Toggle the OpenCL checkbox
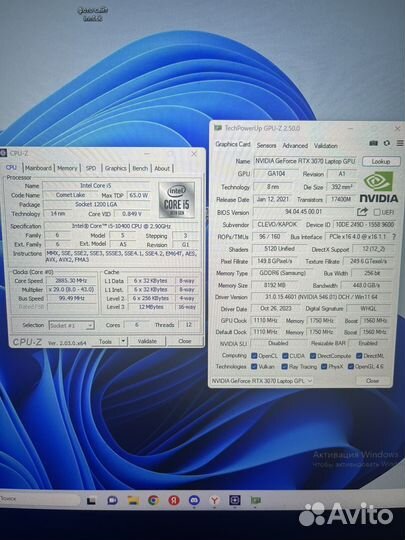Image resolution: width=405 pixels, height=540 pixels. pos(254,355)
